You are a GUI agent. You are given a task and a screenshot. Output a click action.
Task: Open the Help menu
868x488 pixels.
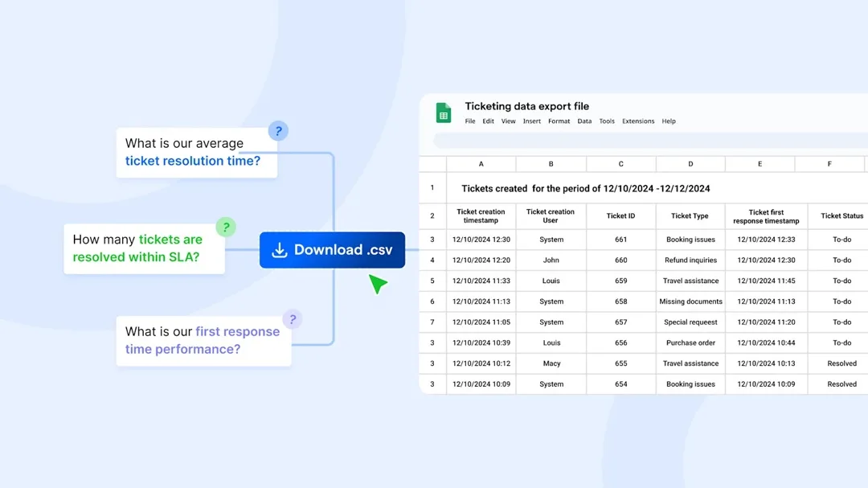[x=669, y=121]
